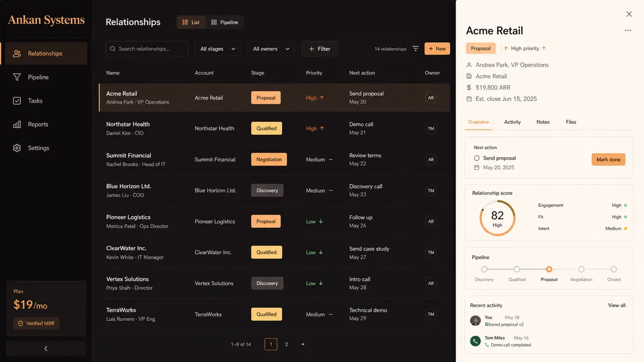Click the Discovery badge for Blue Horizon Ltd.
This screenshot has height=362, width=644.
pyautogui.click(x=267, y=190)
